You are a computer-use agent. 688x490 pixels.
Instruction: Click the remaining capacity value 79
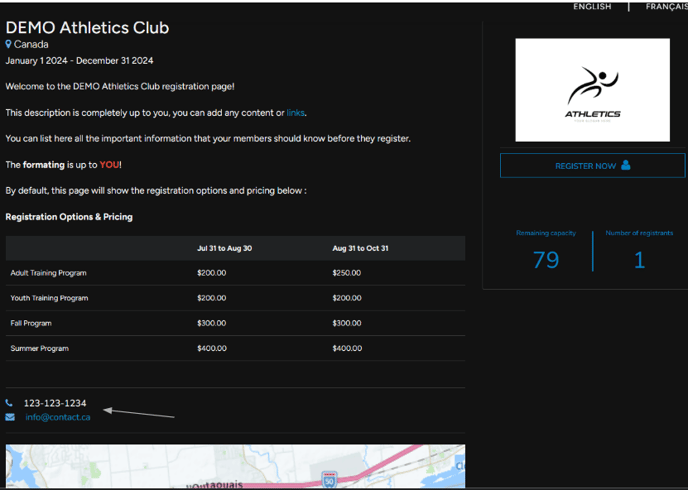pyautogui.click(x=546, y=260)
